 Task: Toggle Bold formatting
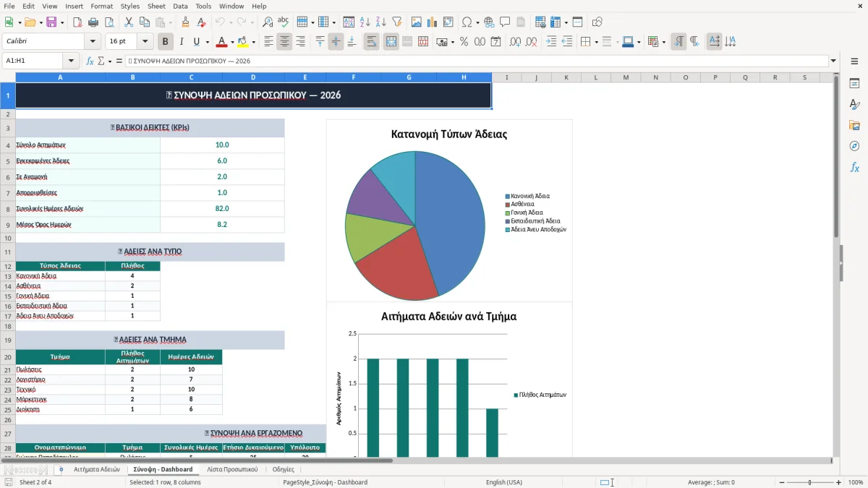click(165, 42)
